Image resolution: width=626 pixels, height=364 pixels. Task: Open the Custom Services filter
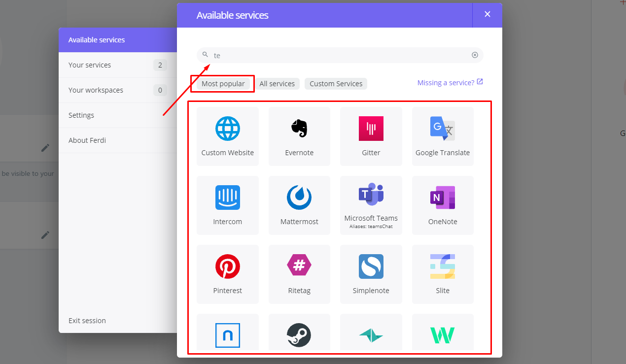coord(336,84)
